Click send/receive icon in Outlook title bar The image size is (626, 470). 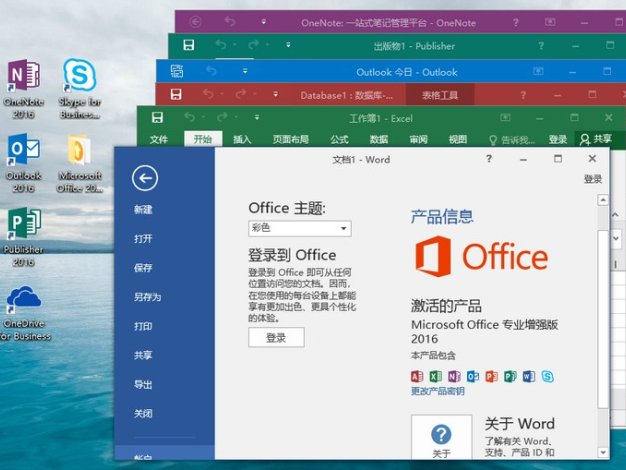coord(177,71)
